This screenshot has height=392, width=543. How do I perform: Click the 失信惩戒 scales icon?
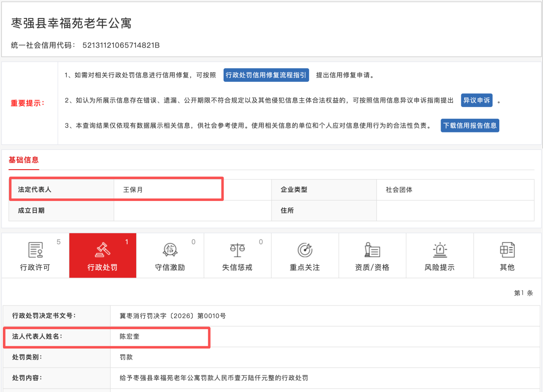pos(237,250)
